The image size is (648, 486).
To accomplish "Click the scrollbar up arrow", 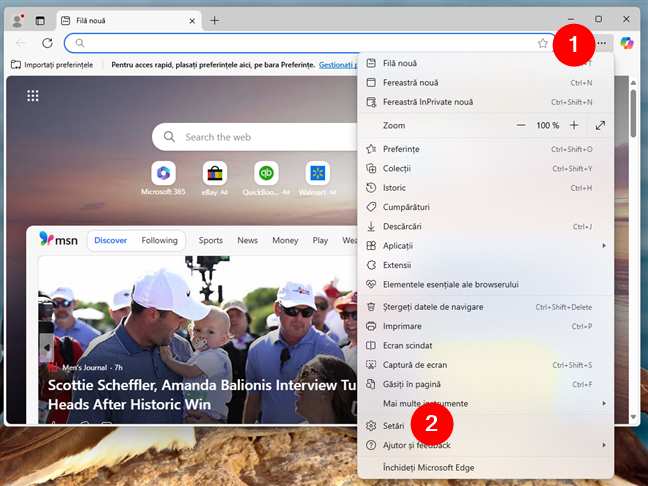I will 633,83.
